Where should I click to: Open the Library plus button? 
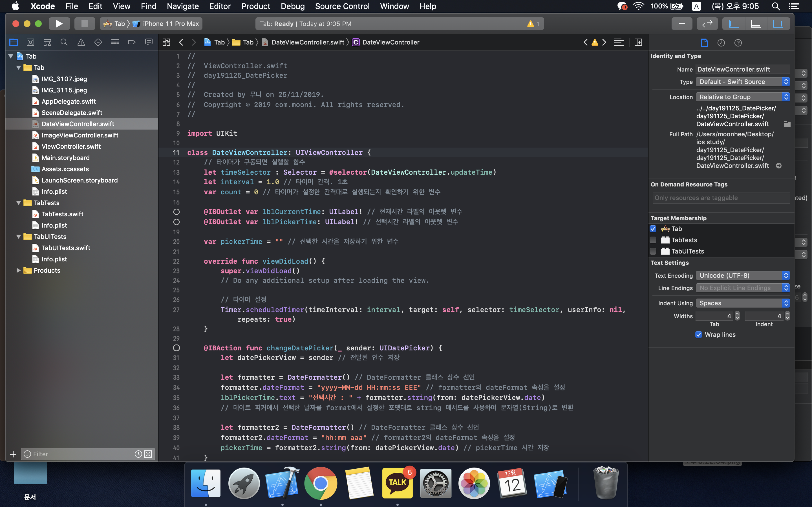tap(681, 23)
